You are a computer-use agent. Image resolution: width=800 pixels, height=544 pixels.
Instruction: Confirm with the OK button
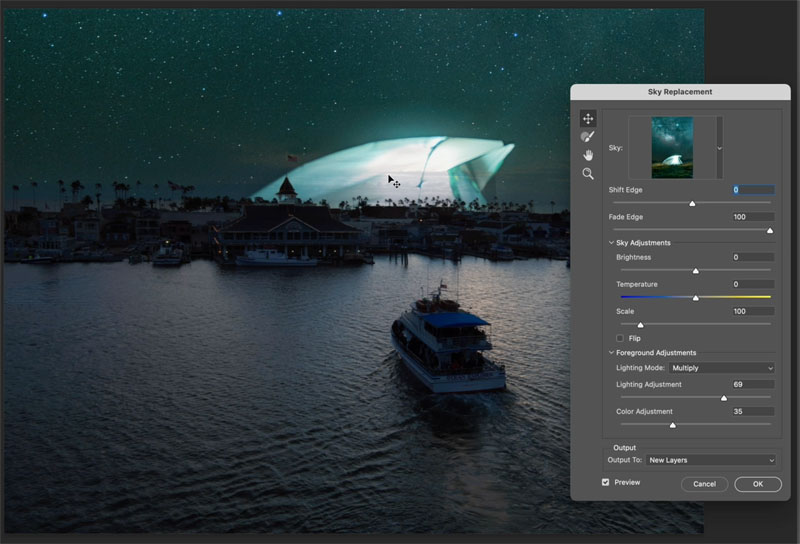(x=758, y=484)
